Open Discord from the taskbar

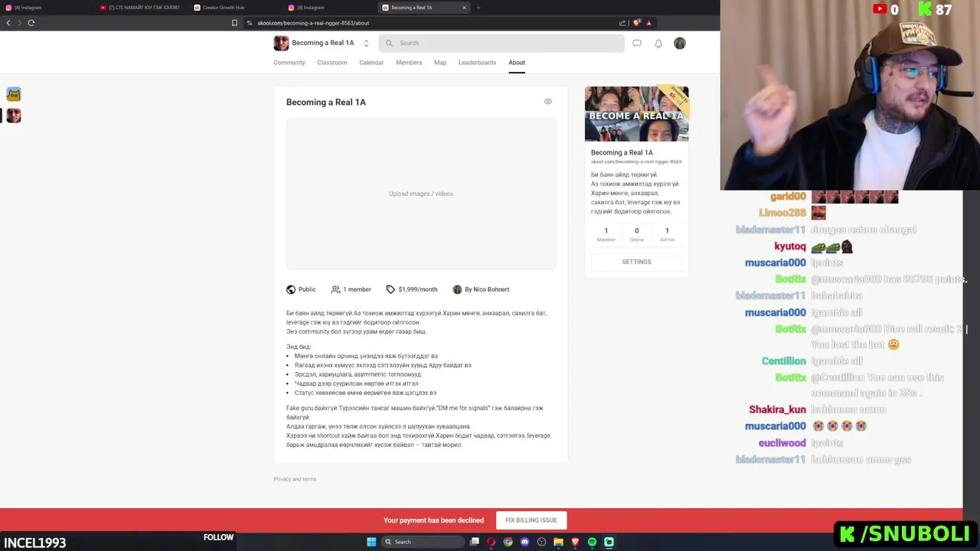click(524, 542)
